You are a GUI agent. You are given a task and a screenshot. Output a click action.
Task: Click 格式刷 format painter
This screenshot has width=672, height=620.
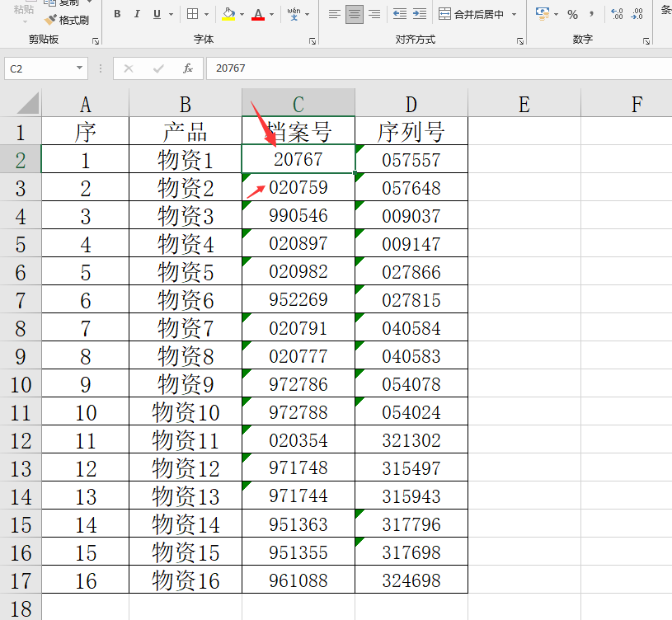pos(67,20)
